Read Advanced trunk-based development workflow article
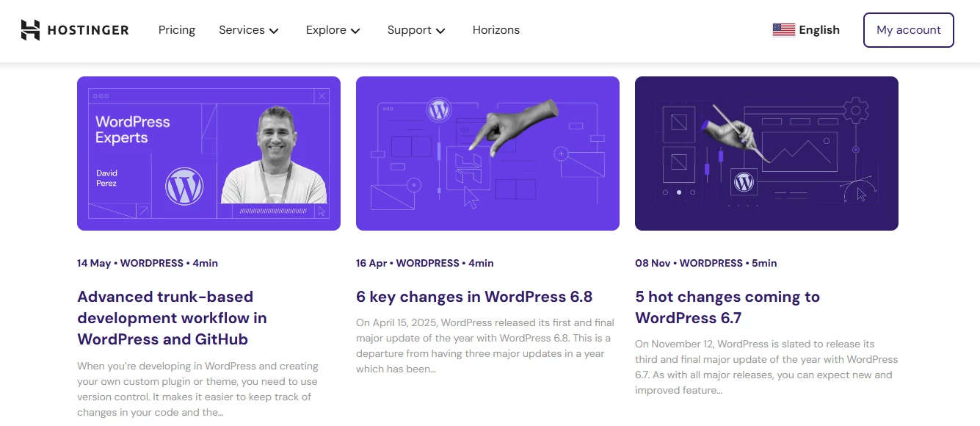Viewport: 980px width, 426px height. [173, 318]
